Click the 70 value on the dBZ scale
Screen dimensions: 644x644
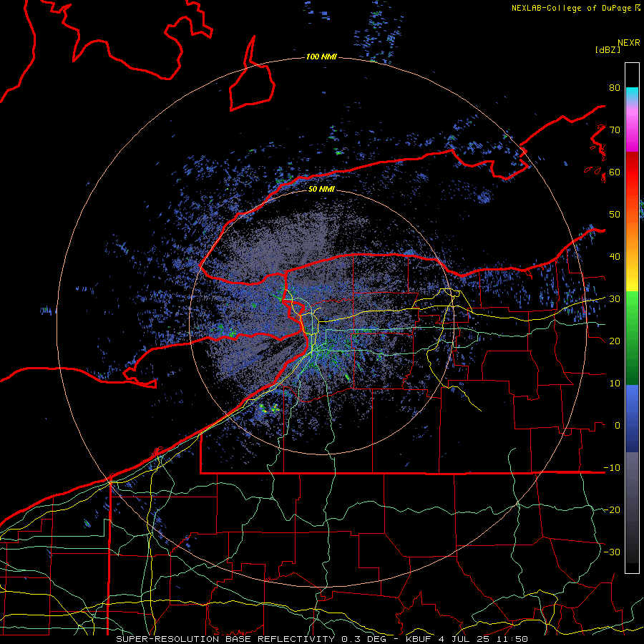615,130
